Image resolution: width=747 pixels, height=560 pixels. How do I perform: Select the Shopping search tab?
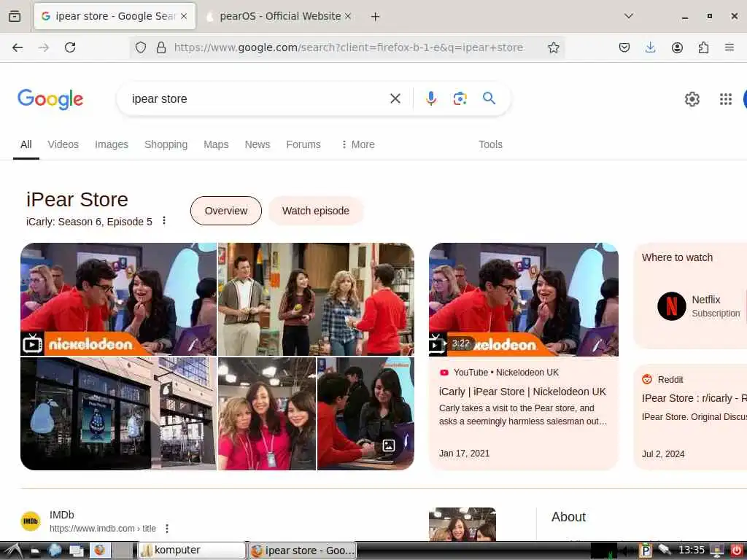coord(166,144)
